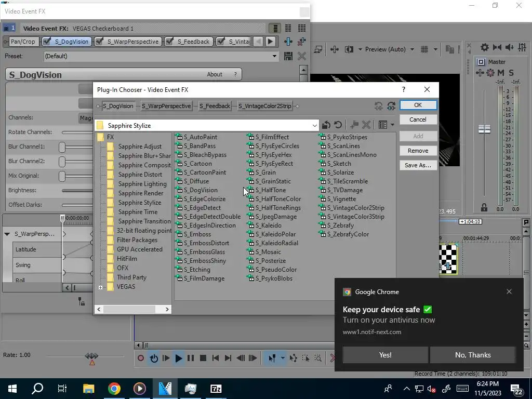Click Remove in the Plug-In Chooser
532x399 pixels.
pyautogui.click(x=418, y=151)
